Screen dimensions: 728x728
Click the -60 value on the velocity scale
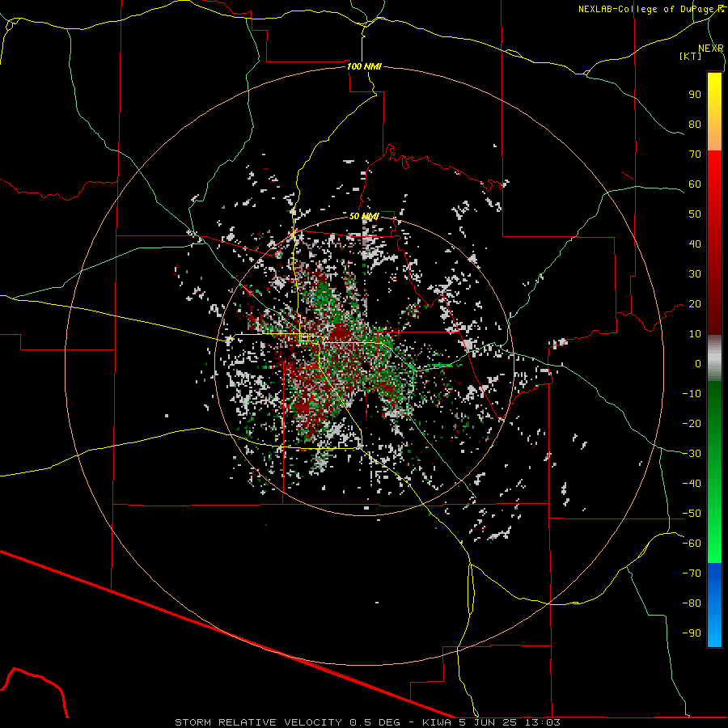tap(692, 544)
